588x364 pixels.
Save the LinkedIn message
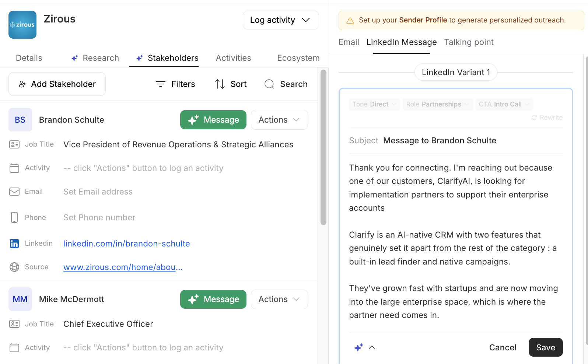[x=546, y=347]
